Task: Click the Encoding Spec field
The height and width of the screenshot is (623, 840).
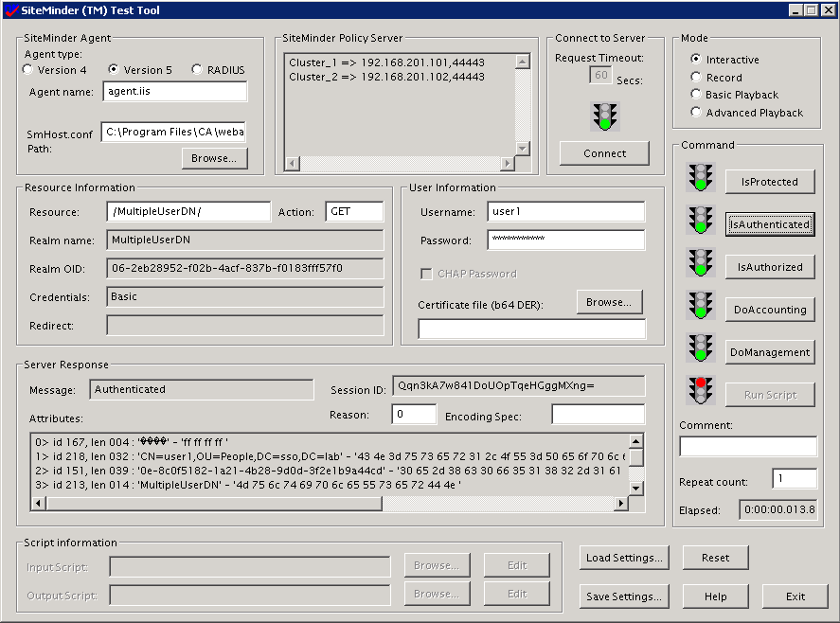Action: [x=599, y=414]
